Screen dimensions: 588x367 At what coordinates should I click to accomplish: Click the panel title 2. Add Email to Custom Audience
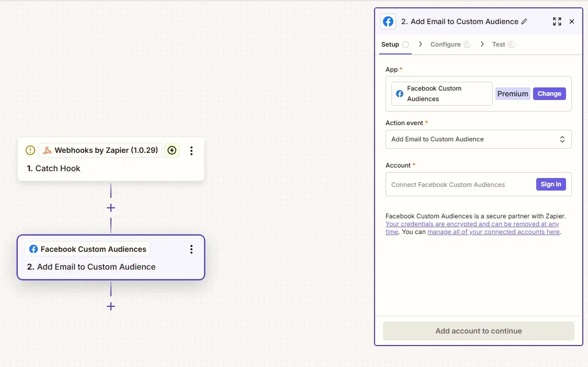[460, 22]
